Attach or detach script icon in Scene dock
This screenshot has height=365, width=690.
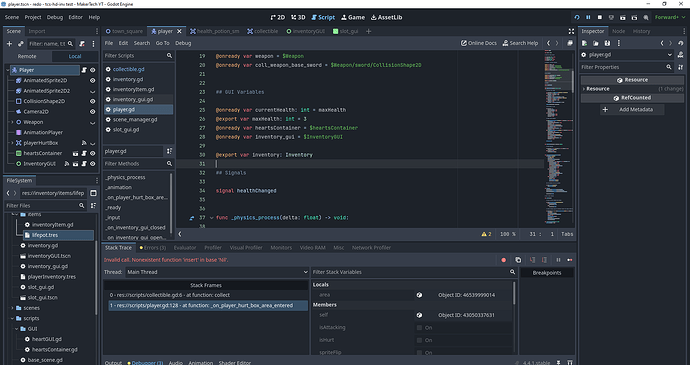(82, 44)
